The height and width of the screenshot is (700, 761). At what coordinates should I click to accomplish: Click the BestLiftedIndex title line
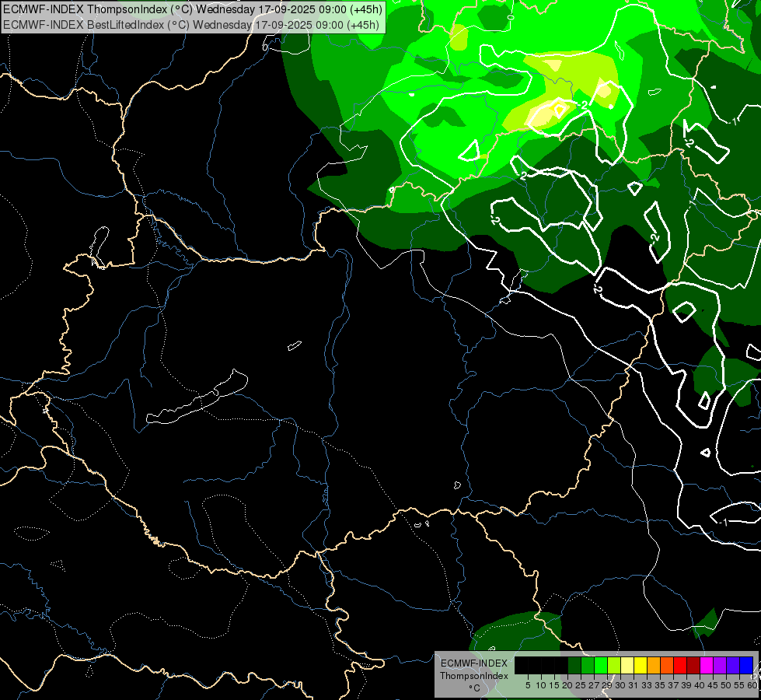191,25
